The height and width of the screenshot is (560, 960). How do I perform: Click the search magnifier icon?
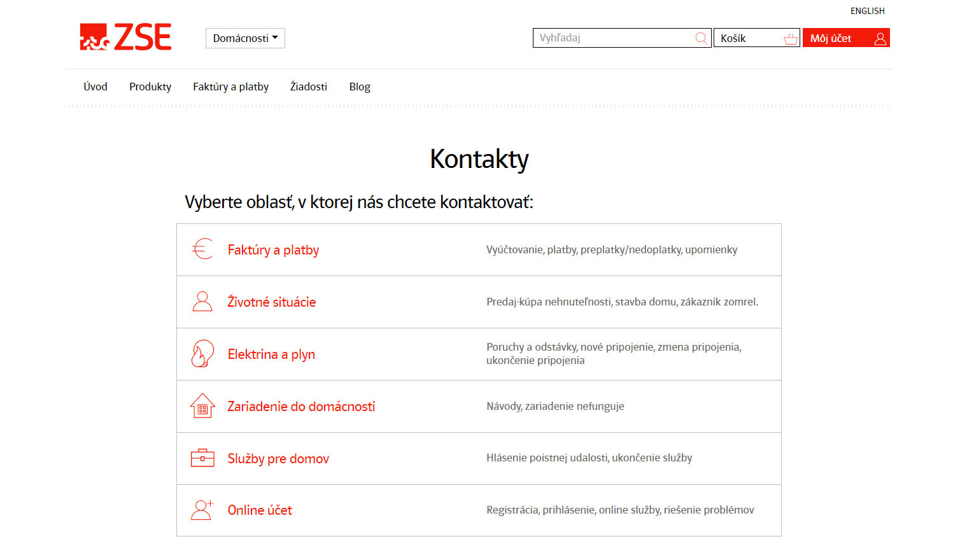click(701, 38)
